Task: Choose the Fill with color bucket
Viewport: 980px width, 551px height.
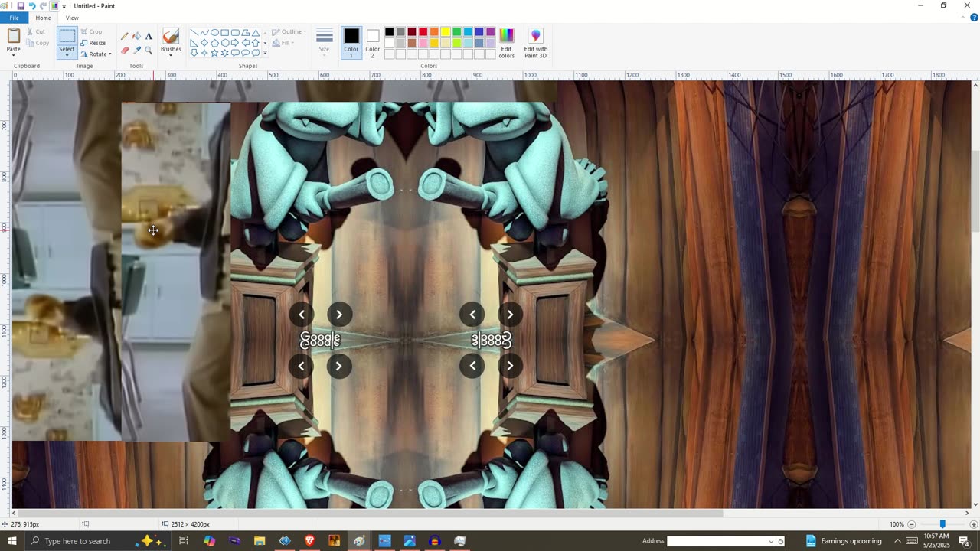Action: coord(136,36)
